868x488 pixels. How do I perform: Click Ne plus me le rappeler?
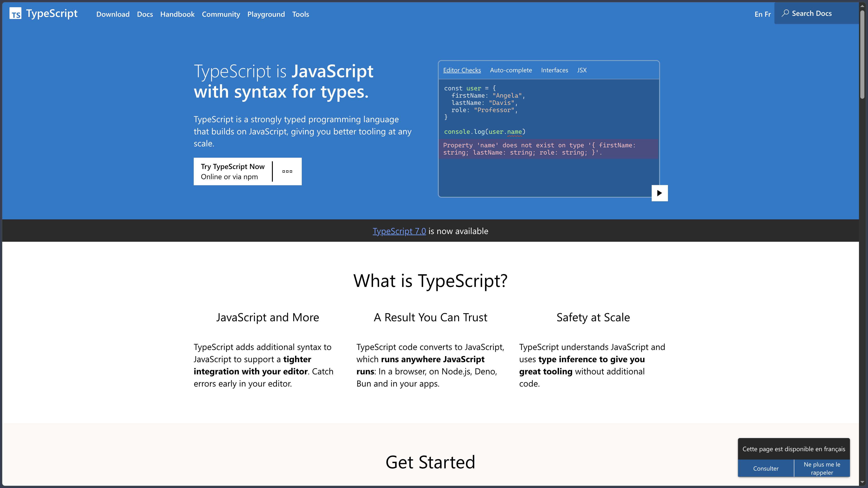822,469
